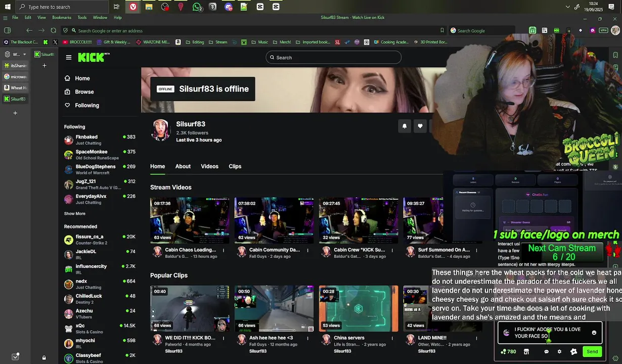Open the gift box extension icon
Screen dimensions: 622x364
click(x=532, y=30)
